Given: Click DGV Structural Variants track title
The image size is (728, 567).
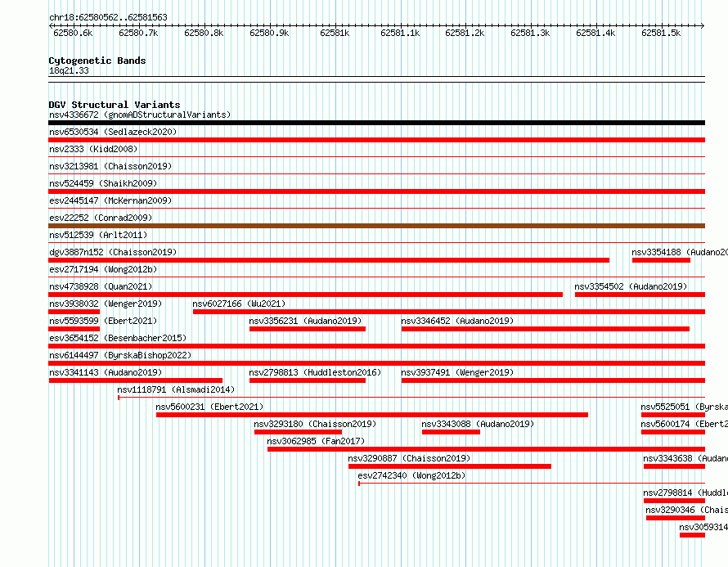Looking at the screenshot, I should click(115, 105).
